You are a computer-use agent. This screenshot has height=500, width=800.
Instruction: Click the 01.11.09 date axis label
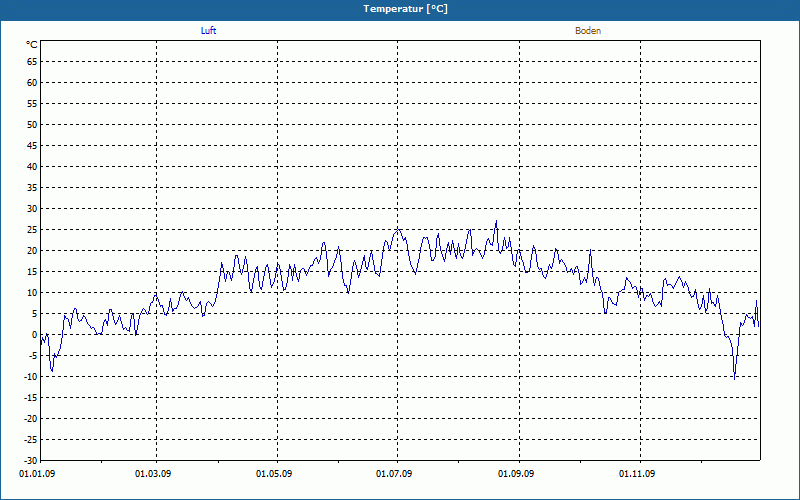point(637,474)
